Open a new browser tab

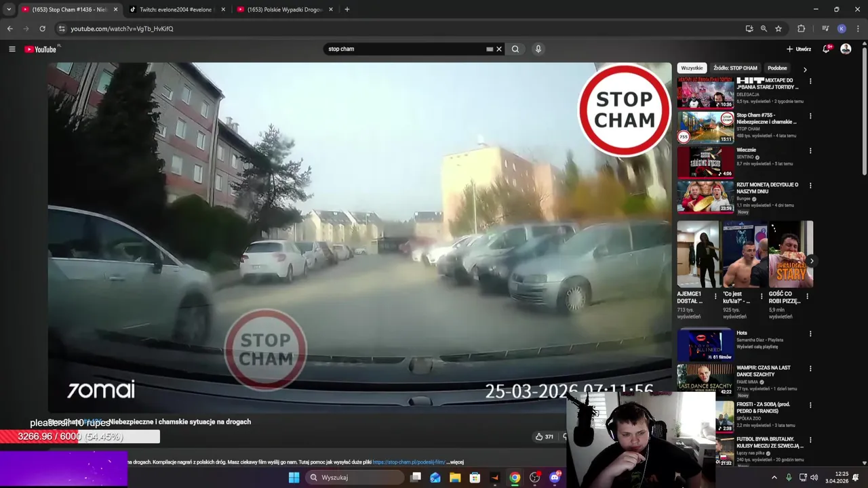coord(347,9)
